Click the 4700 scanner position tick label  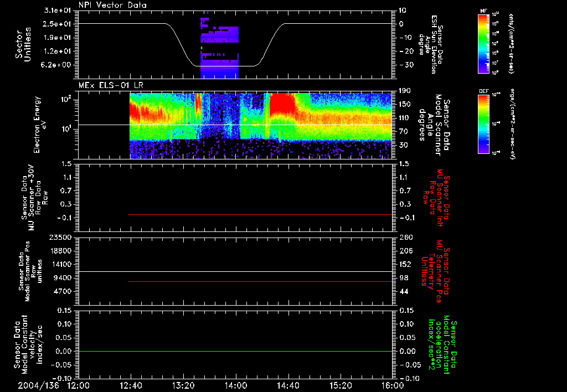click(x=62, y=291)
